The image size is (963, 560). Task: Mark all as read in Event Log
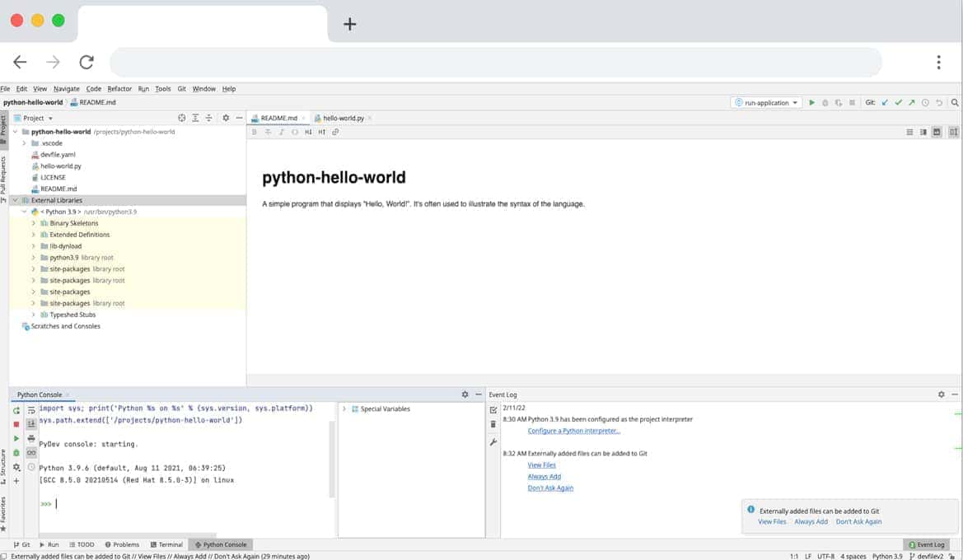[493, 409]
